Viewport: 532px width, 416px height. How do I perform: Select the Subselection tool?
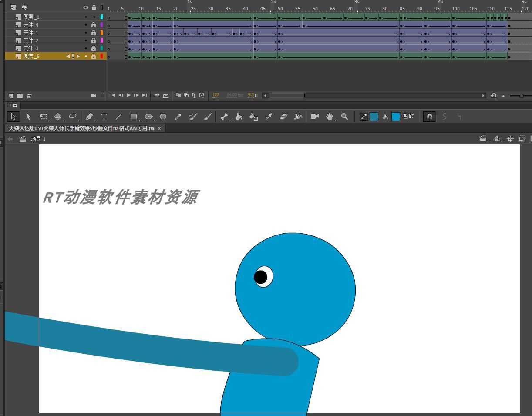[28, 117]
